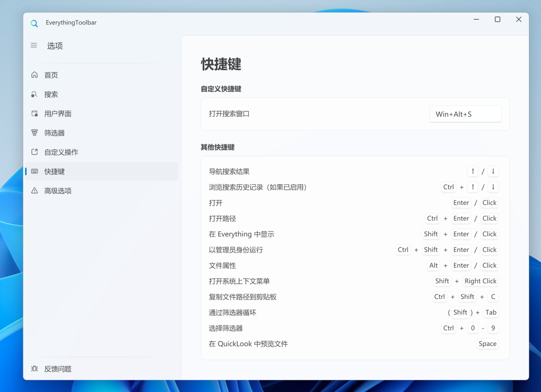The width and height of the screenshot is (541, 392).
Task: Click the down arrow badge in 浏览搜索历史记录 row
Action: pos(493,187)
